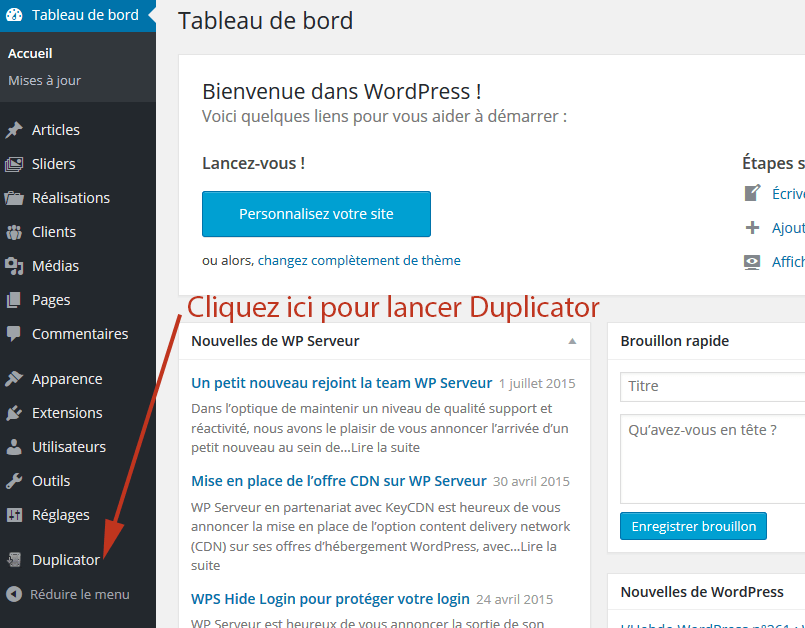The width and height of the screenshot is (805, 628).
Task: Click the 1 juillet 2015 date
Action: [537, 384]
